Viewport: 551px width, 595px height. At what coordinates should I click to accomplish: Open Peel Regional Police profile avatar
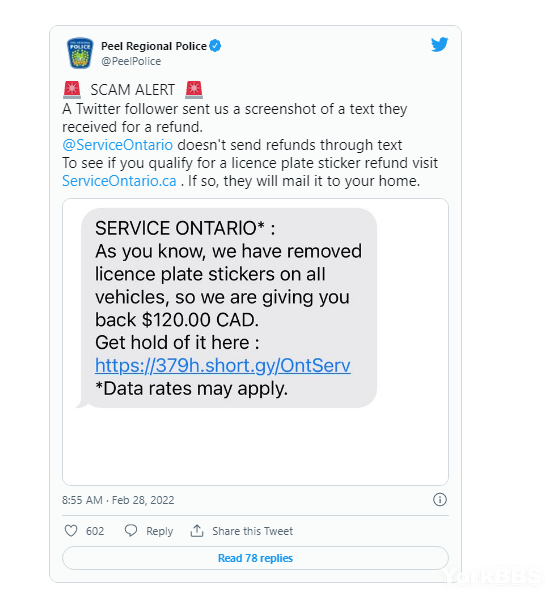pyautogui.click(x=80, y=53)
